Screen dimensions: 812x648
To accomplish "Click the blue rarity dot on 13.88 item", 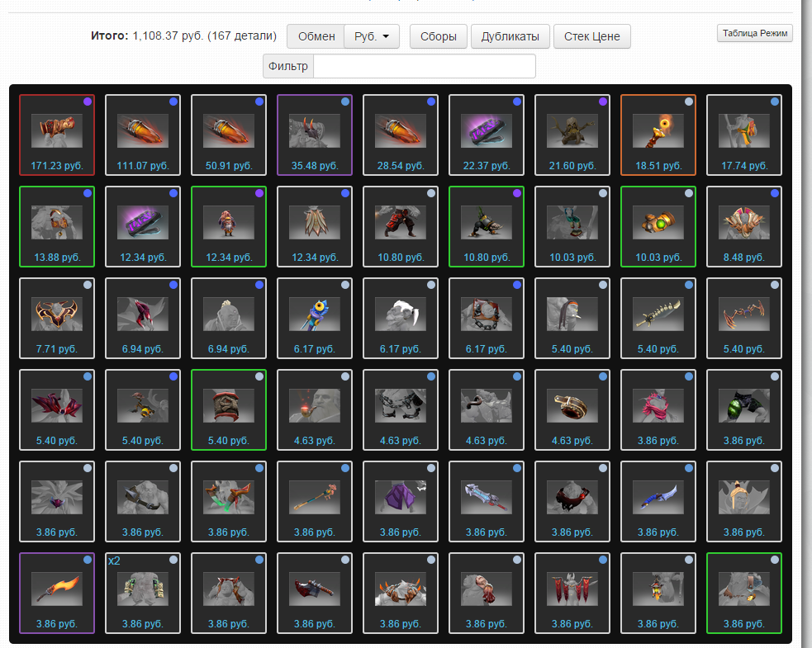I will (88, 193).
